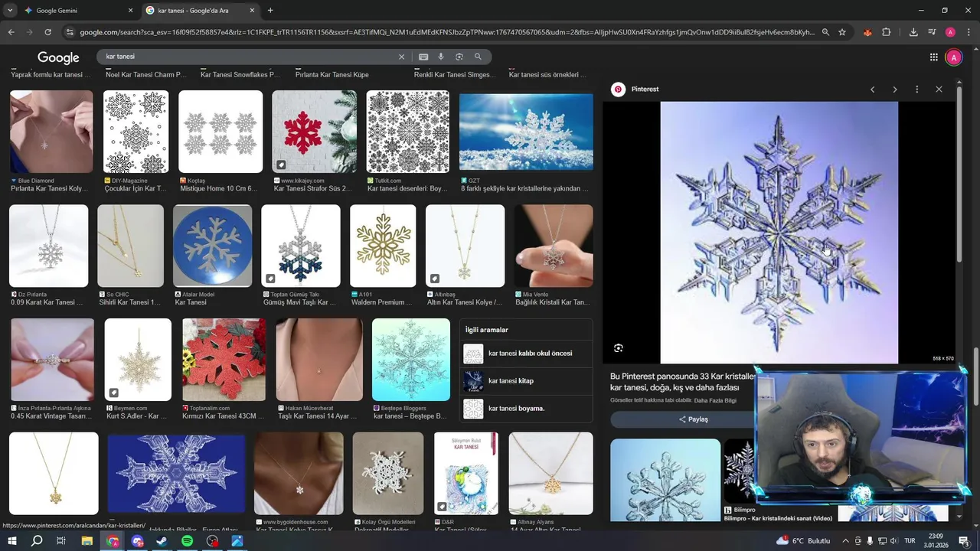Open the Chrome extensions puzzle menu
The image size is (980, 551).
pos(887,32)
